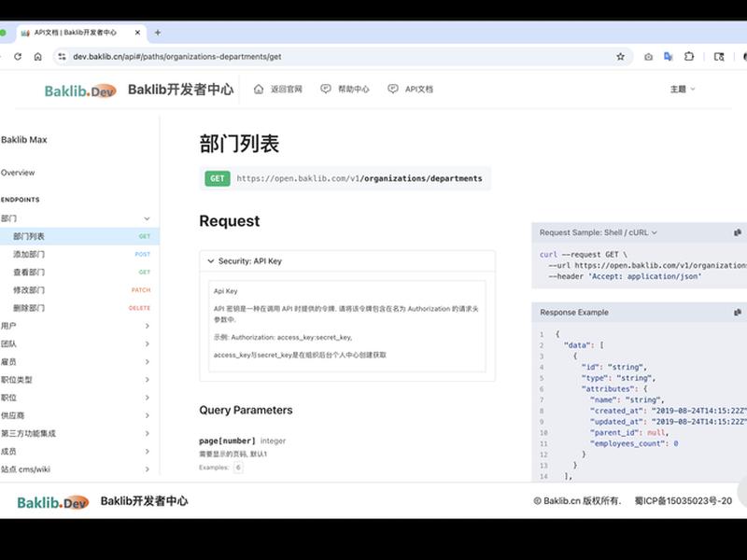Screen dimensions: 747x560
Task: Go to 返回官网 in top navigation
Action: [278, 89]
